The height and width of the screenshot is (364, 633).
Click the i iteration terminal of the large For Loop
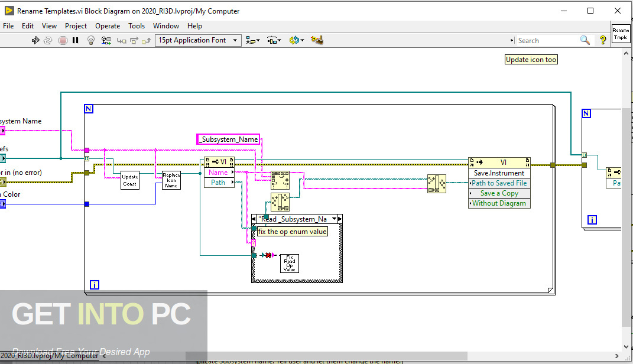pos(94,285)
